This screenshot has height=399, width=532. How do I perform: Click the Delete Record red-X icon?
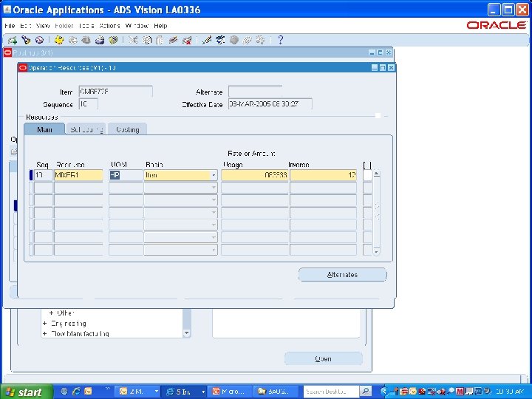[x=187, y=41]
